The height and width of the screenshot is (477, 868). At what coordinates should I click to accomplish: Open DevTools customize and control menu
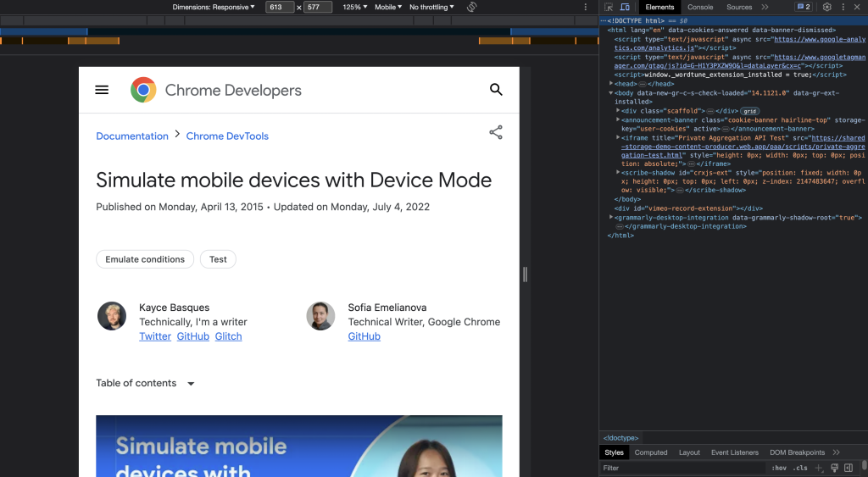843,7
